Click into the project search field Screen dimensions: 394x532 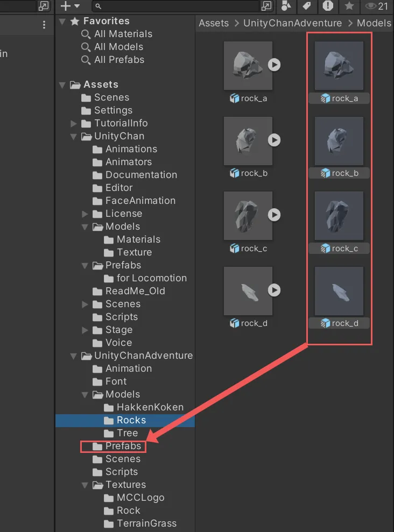tap(178, 6)
